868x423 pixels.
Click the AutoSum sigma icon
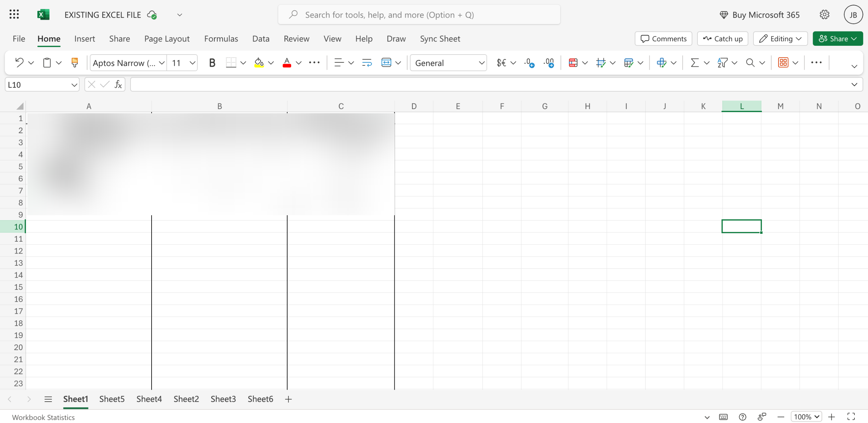click(x=695, y=63)
